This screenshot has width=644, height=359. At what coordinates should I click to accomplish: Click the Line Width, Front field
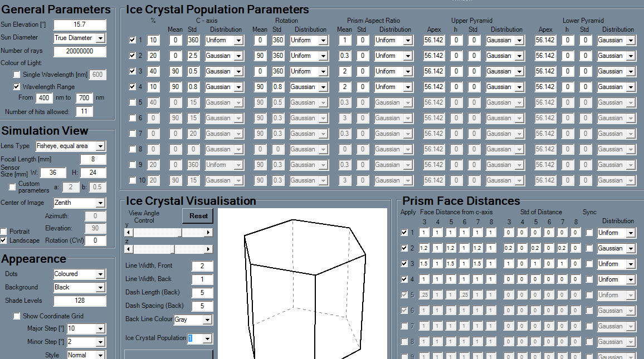coord(202,266)
